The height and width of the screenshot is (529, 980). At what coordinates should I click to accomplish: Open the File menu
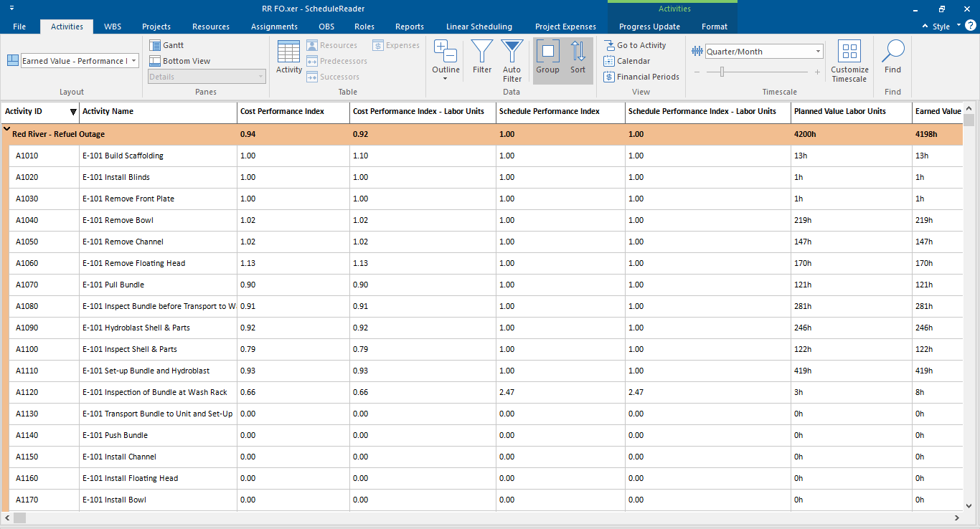[x=19, y=27]
